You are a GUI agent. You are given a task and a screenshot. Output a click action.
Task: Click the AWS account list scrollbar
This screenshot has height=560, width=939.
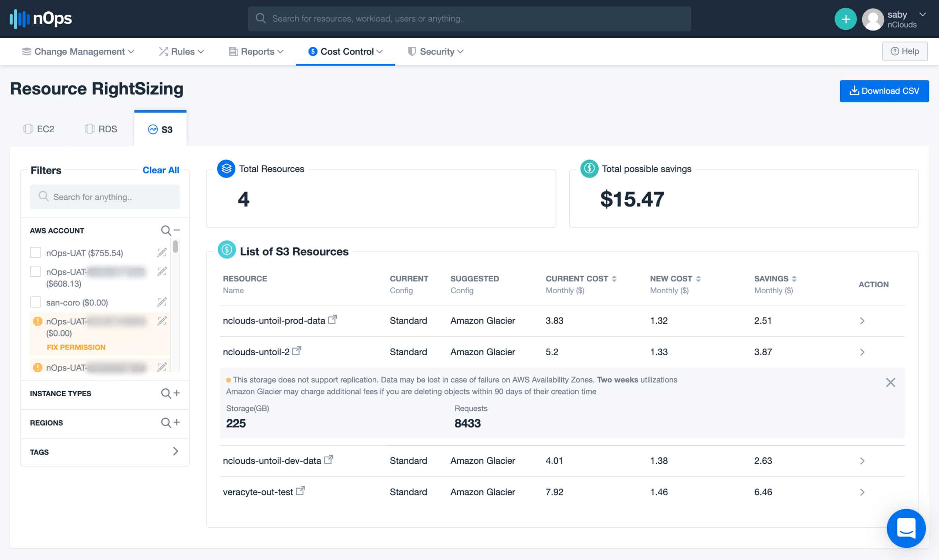click(175, 247)
